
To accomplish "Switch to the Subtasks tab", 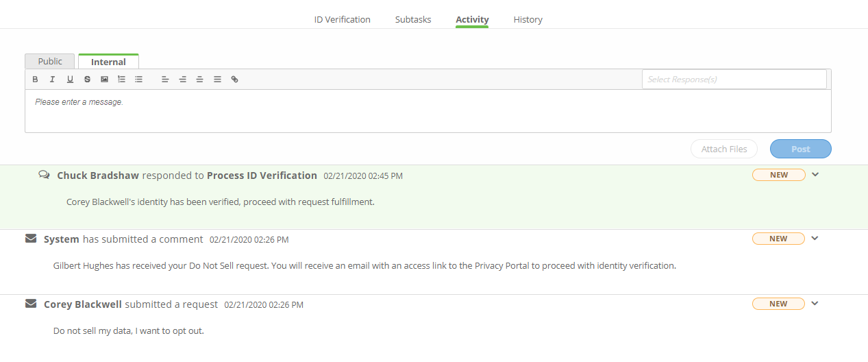I will (x=413, y=19).
